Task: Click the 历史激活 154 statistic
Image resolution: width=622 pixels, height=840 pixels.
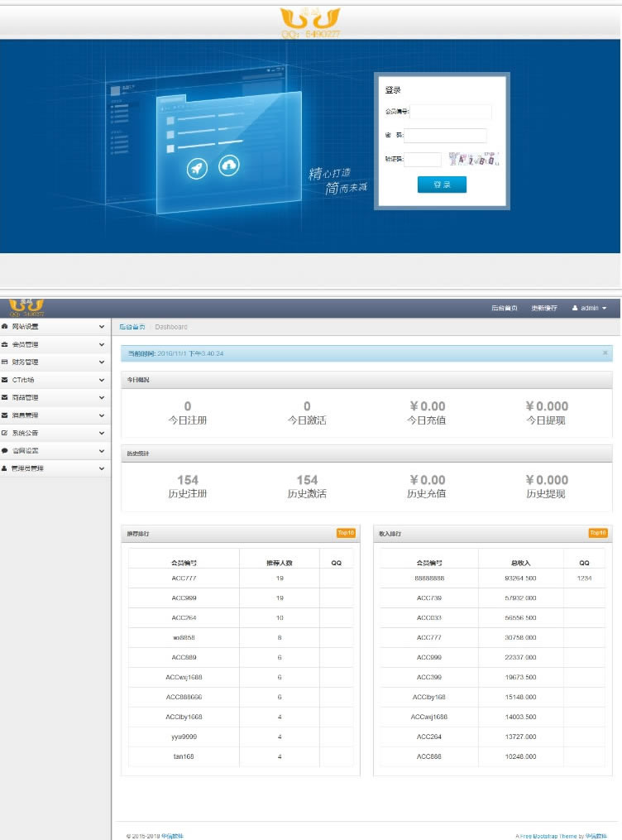Action: 307,487
